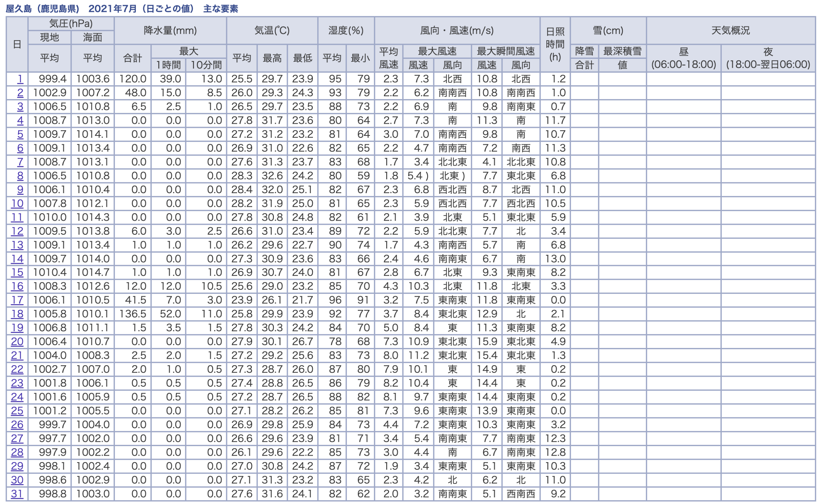Open the day 1 link
Screen dimensions: 819x504
click(x=20, y=79)
